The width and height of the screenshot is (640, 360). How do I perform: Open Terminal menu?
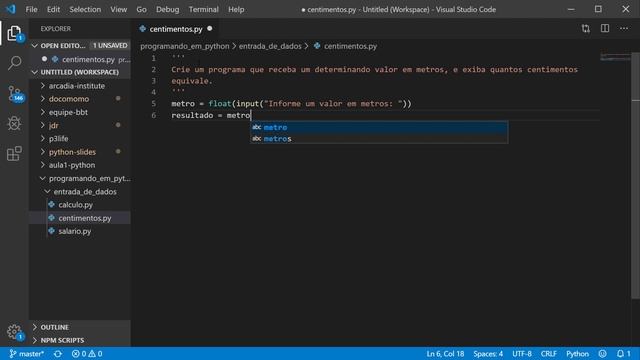(x=203, y=9)
